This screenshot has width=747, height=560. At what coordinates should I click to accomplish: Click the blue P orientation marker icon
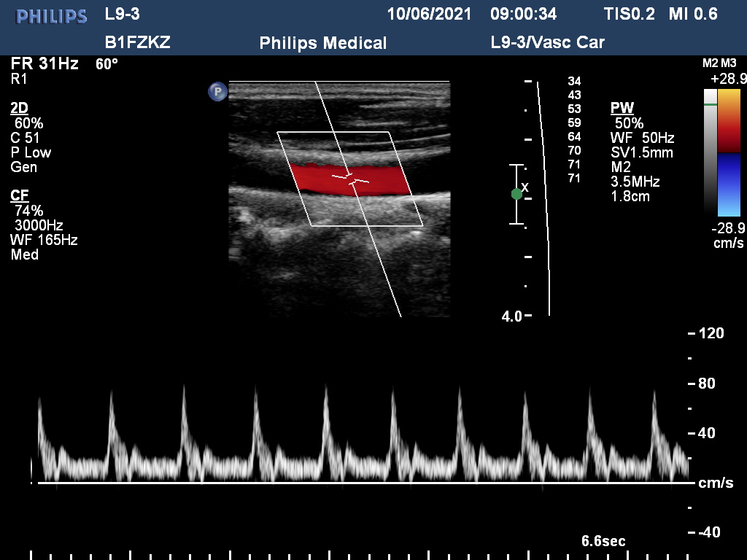tap(217, 91)
